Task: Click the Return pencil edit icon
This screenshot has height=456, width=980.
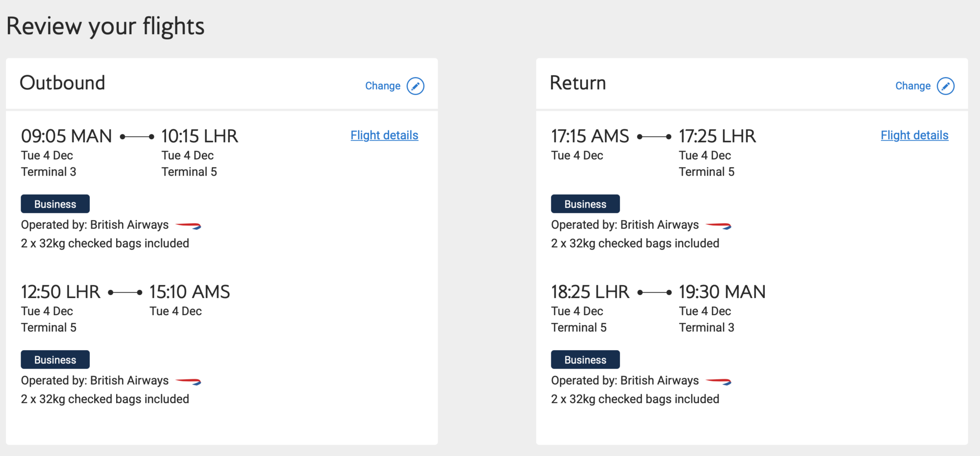Action: [x=946, y=86]
